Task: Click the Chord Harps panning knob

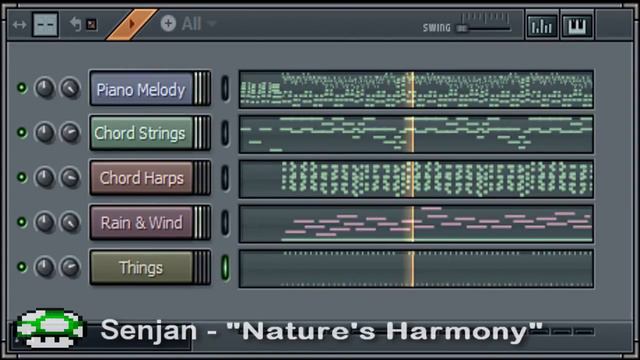Action: [44, 178]
